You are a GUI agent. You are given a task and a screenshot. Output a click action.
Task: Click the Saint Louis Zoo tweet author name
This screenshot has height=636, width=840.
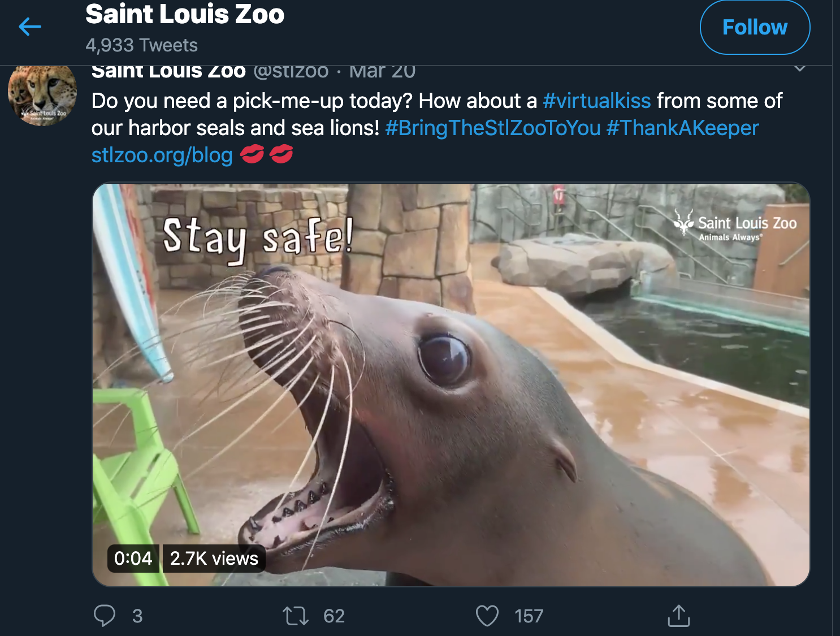click(168, 71)
